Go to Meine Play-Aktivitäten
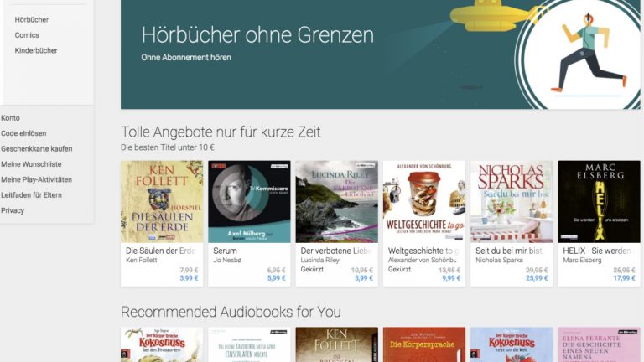The height and width of the screenshot is (362, 644). [x=36, y=179]
